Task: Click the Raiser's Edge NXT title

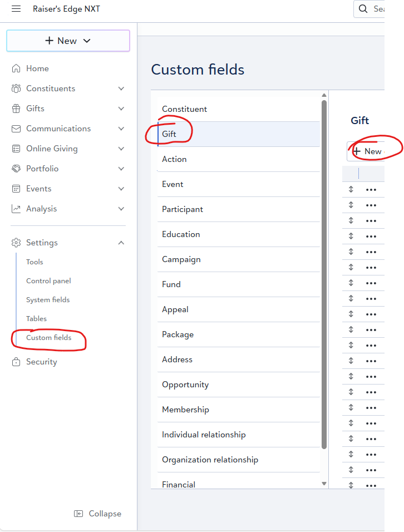Action: [66, 9]
